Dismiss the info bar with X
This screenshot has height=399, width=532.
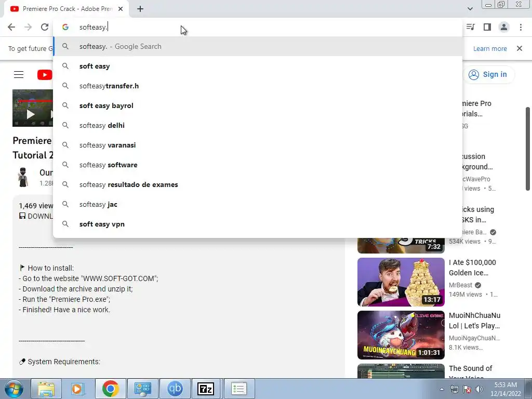519,48
